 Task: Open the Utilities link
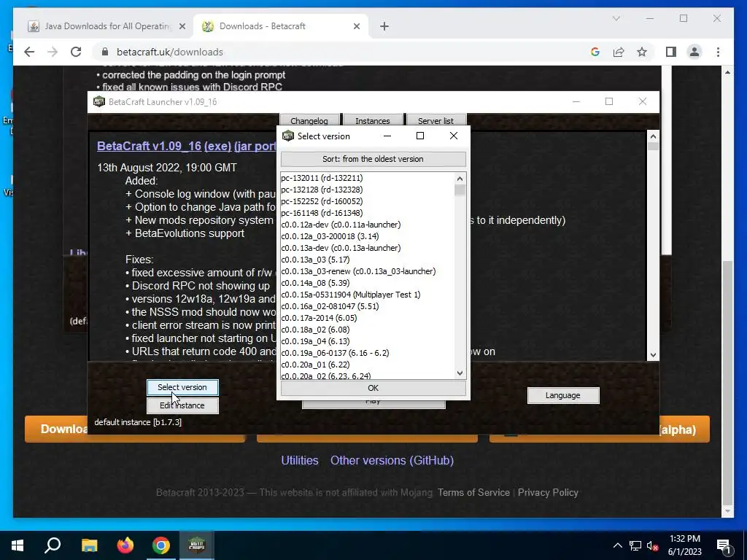click(300, 461)
